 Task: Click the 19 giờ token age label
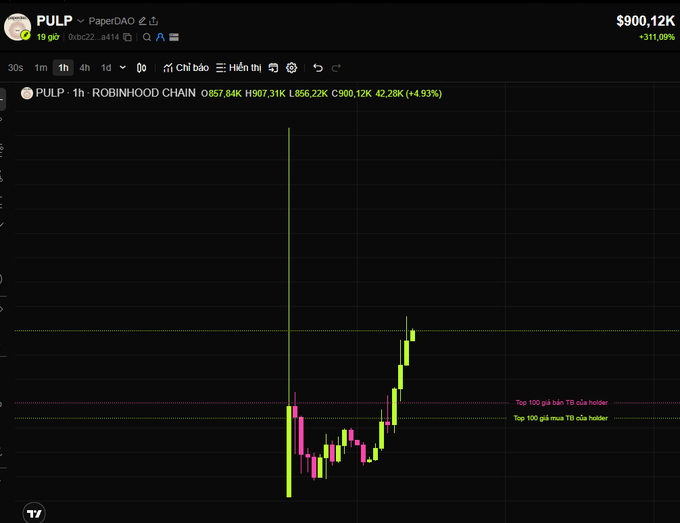(x=48, y=37)
